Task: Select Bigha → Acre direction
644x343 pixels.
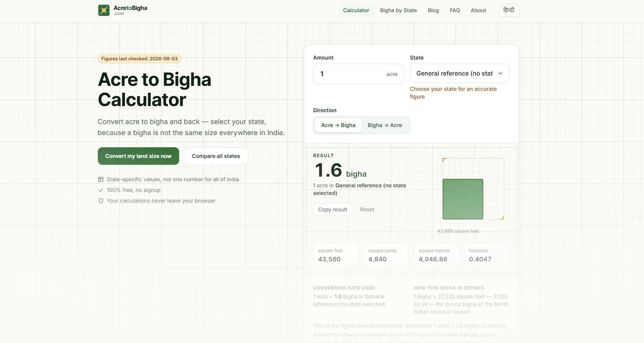Action: tap(385, 125)
